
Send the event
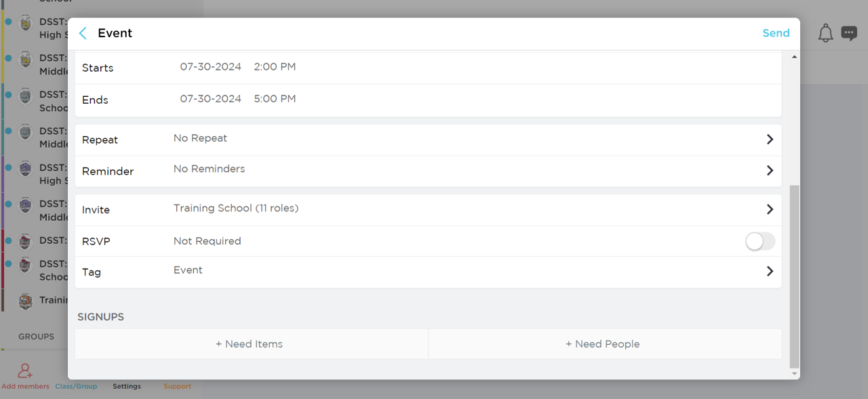[776, 33]
